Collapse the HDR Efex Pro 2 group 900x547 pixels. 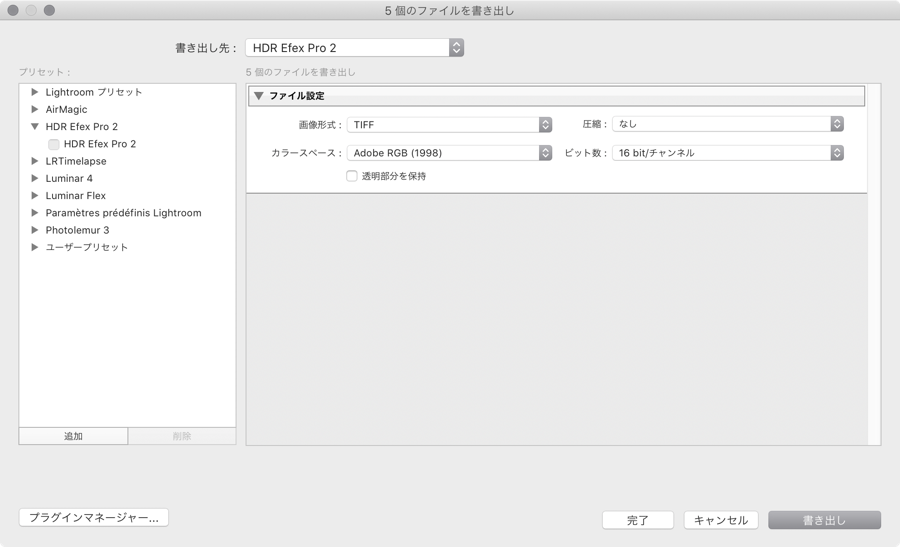(34, 126)
